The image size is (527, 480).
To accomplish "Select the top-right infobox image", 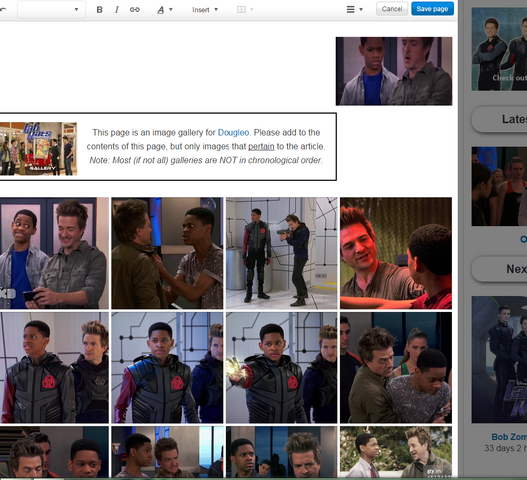I will click(x=394, y=71).
